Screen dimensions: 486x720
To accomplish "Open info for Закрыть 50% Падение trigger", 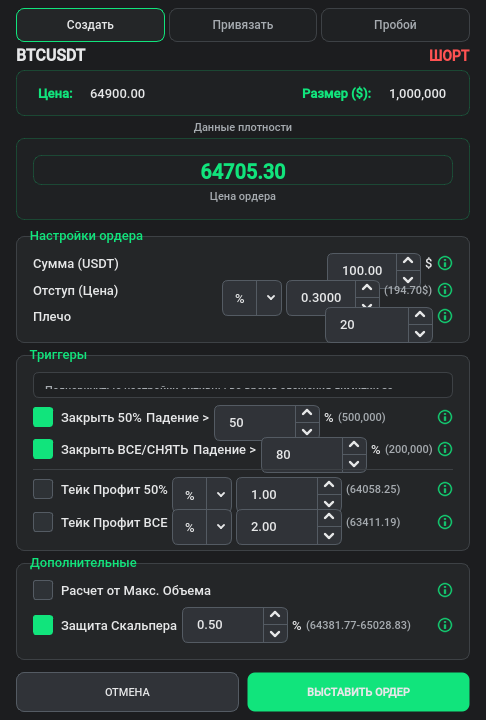I will click(x=445, y=417).
